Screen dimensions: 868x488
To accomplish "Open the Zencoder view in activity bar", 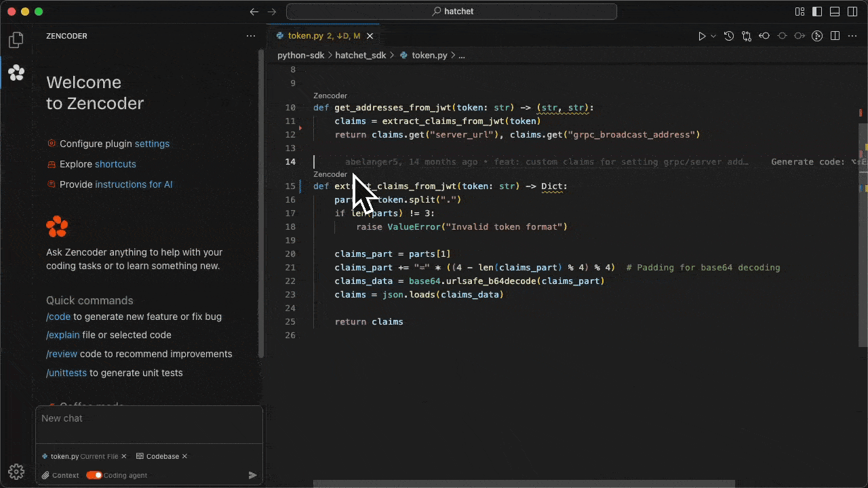I will tap(16, 73).
